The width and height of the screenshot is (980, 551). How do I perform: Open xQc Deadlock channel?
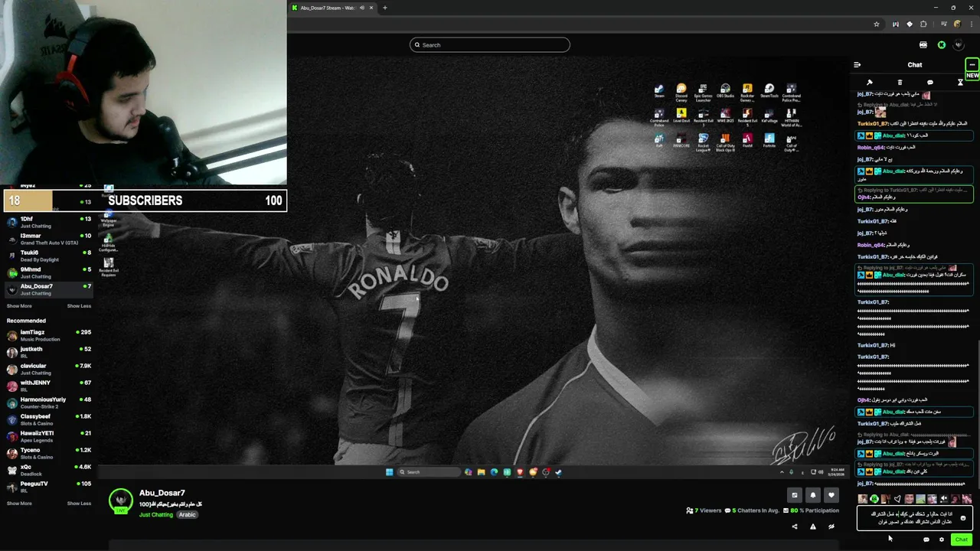(x=48, y=470)
